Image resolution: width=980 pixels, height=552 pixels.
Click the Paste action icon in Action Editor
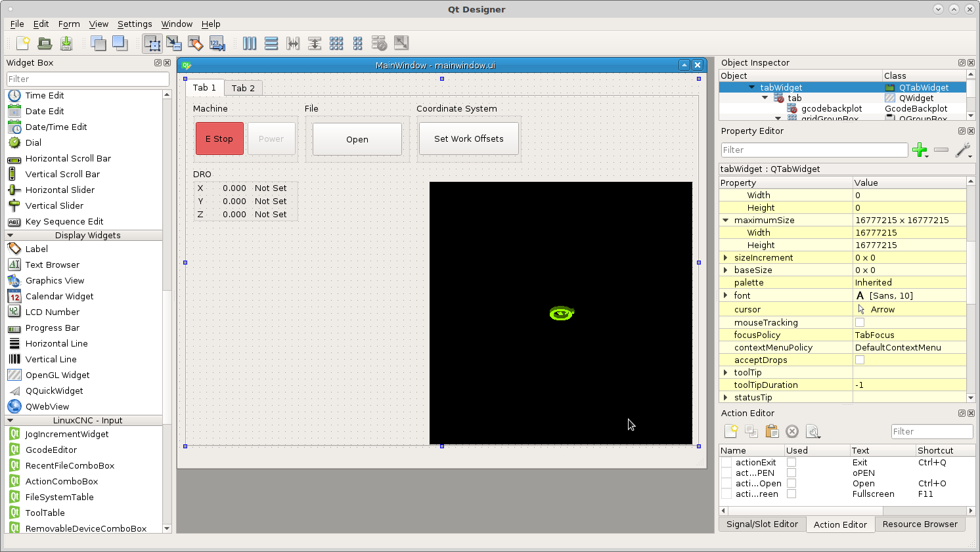coord(772,431)
